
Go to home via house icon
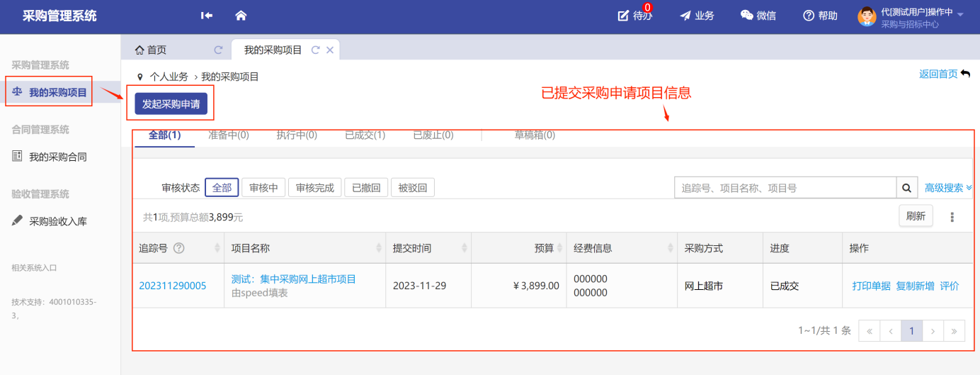241,16
